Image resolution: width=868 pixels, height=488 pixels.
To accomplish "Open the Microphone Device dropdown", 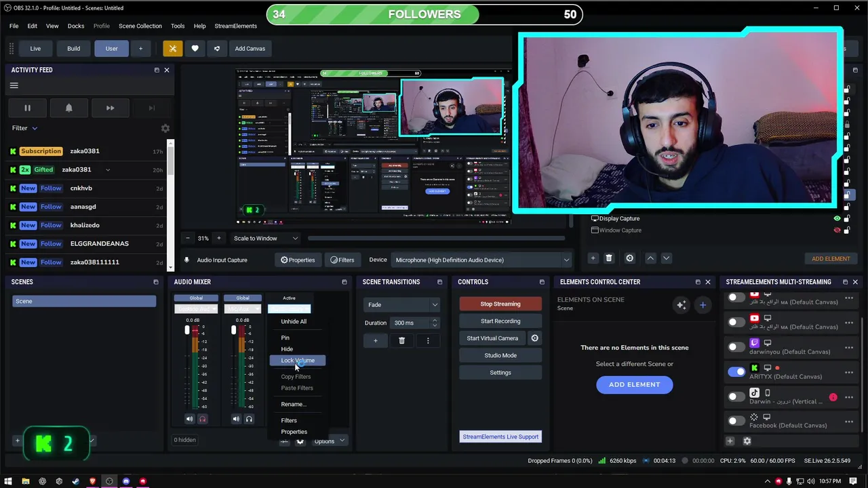I will point(481,260).
